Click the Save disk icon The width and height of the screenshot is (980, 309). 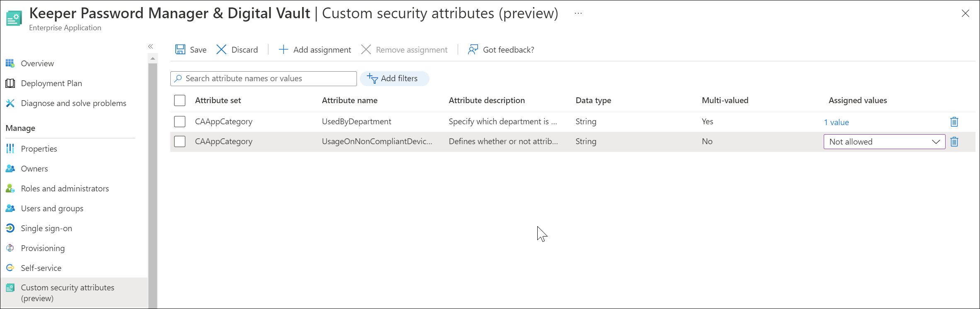180,50
